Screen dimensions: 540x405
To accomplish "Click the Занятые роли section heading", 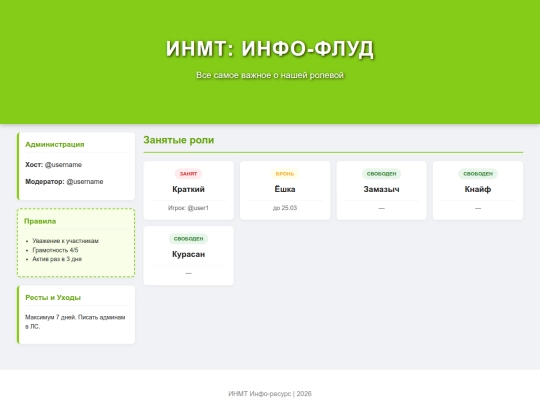I will [179, 140].
